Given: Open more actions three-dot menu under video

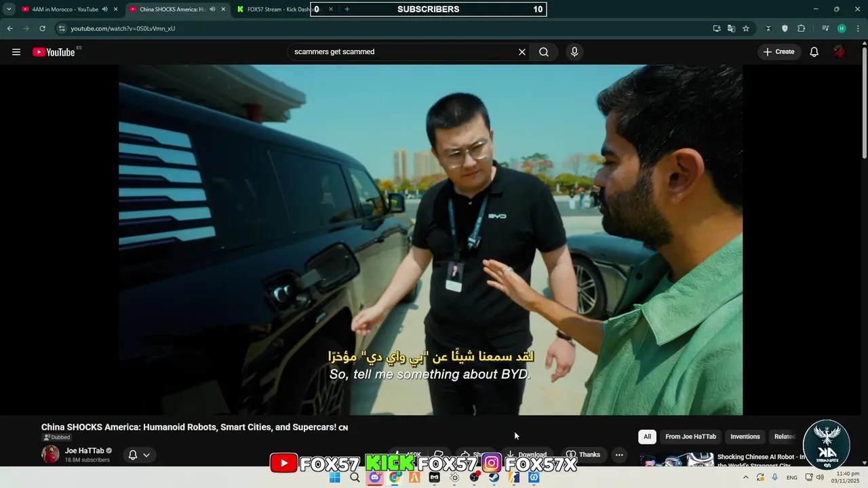Looking at the screenshot, I should tap(619, 455).
